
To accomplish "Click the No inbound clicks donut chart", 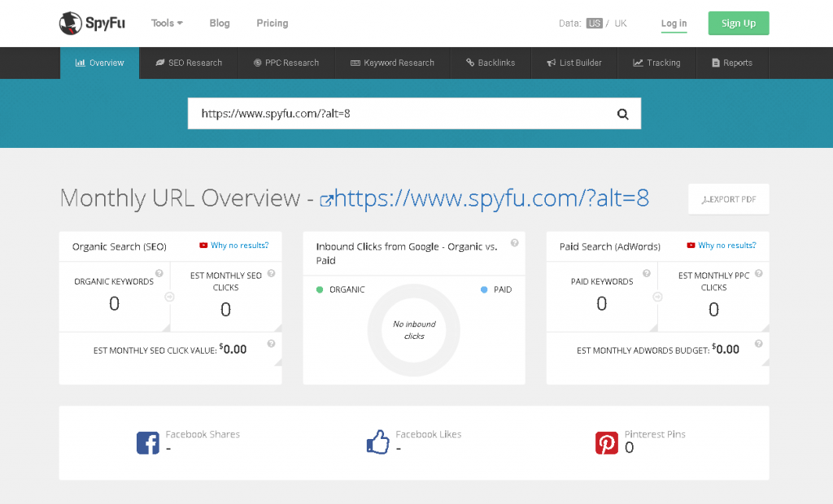I will (414, 330).
